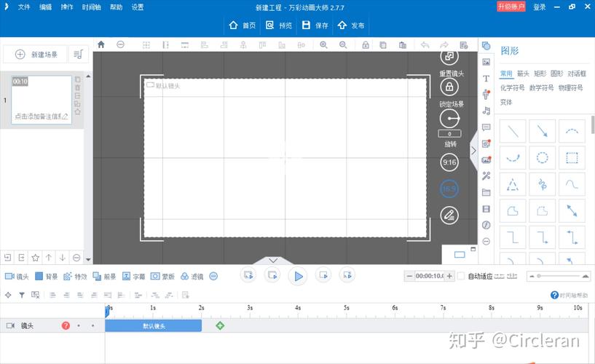595x364 pixels.
Task: Click the undo arrow icon
Action: point(425,44)
